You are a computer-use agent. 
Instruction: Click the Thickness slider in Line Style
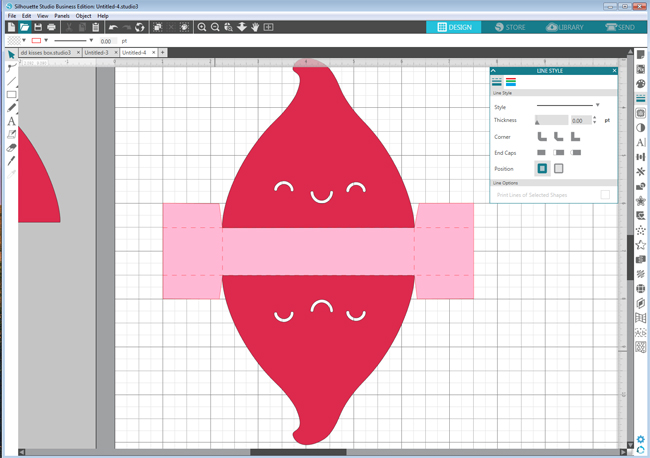coord(551,120)
